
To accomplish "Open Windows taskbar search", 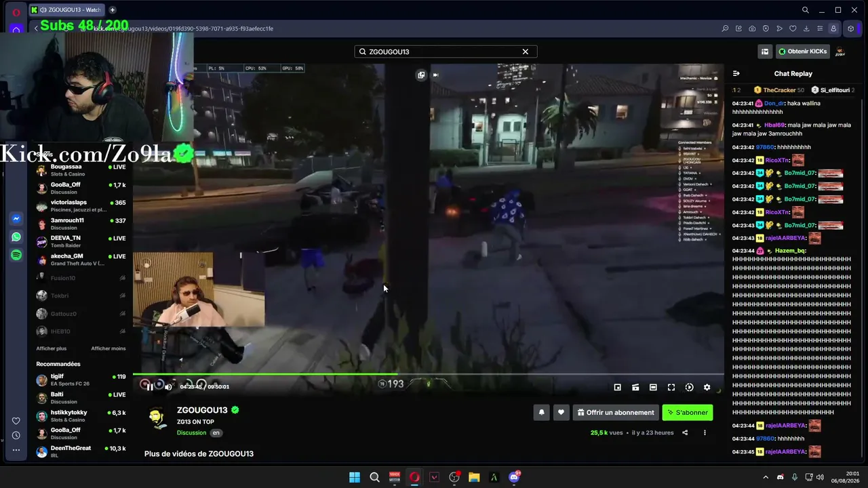I will tap(374, 477).
